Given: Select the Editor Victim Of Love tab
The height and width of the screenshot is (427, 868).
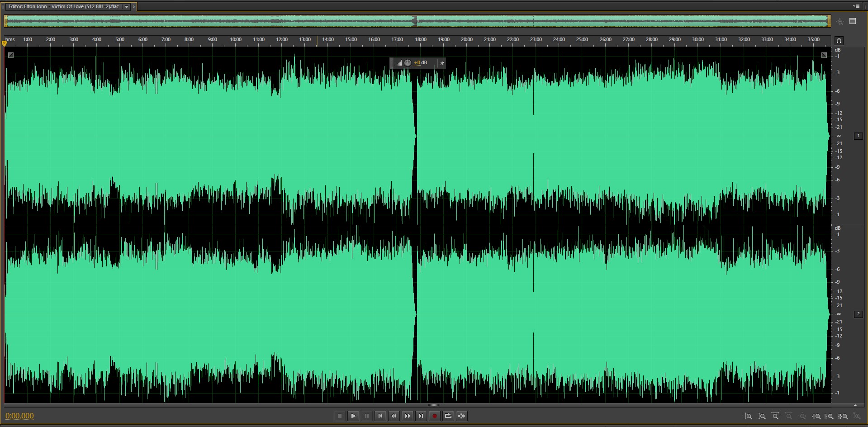Looking at the screenshot, I should pyautogui.click(x=63, y=7).
